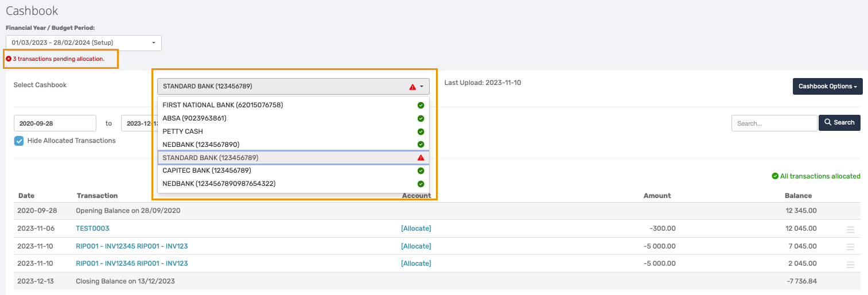The height and width of the screenshot is (295, 868).
Task: Open the Financial Year / Budget Period dropdown
Action: (x=84, y=43)
